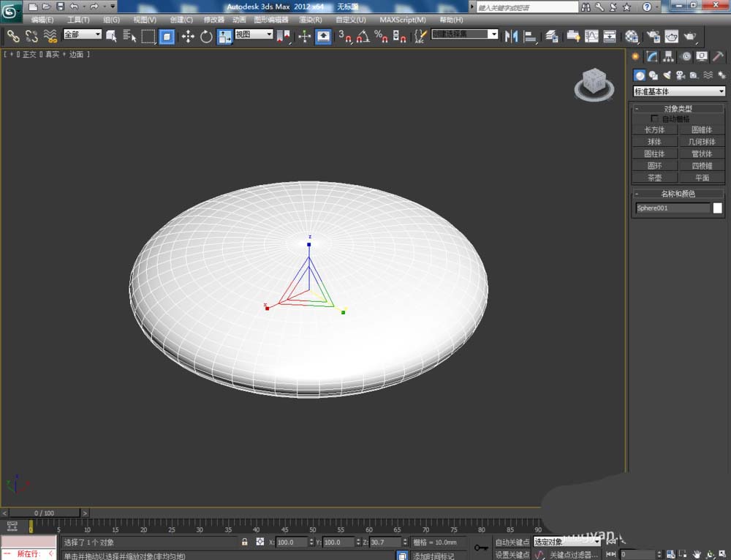Viewport: 731px width, 560px height.
Task: Open the 全部 selection filter dropdown
Action: [x=82, y=34]
